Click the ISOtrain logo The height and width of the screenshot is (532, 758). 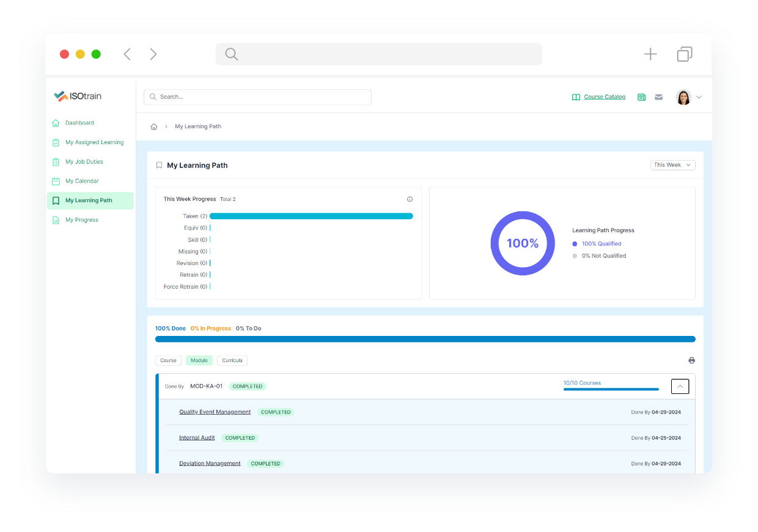click(78, 96)
